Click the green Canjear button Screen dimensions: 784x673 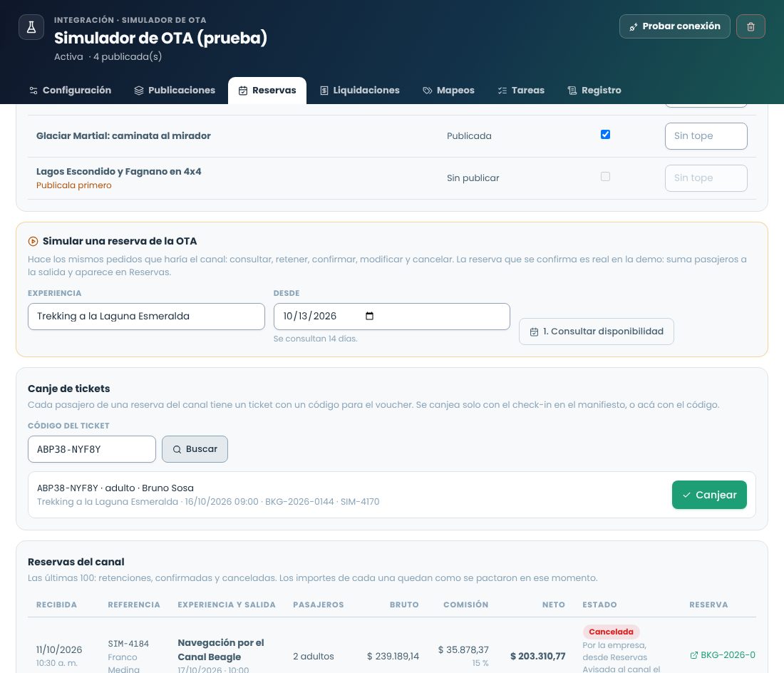tap(709, 495)
